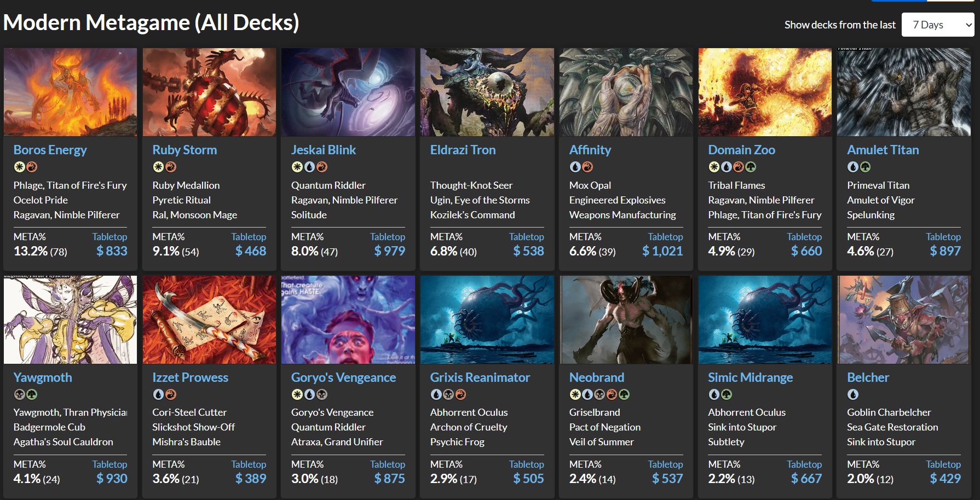Click the red mana symbol under Ruby Storm
Image resolution: width=980 pixels, height=500 pixels.
point(171,167)
